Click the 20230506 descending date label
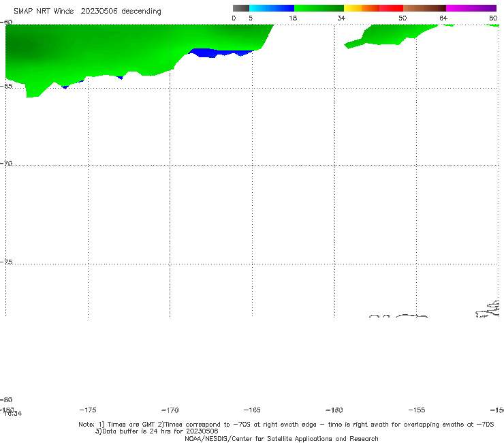 (x=121, y=12)
